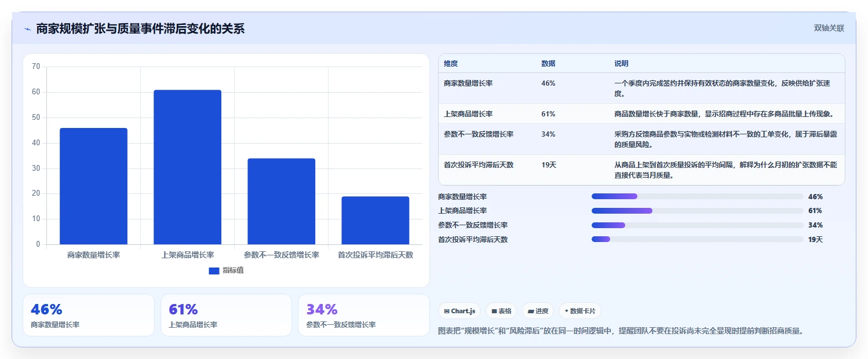Click the footer note starting with 图表把

tap(621, 331)
